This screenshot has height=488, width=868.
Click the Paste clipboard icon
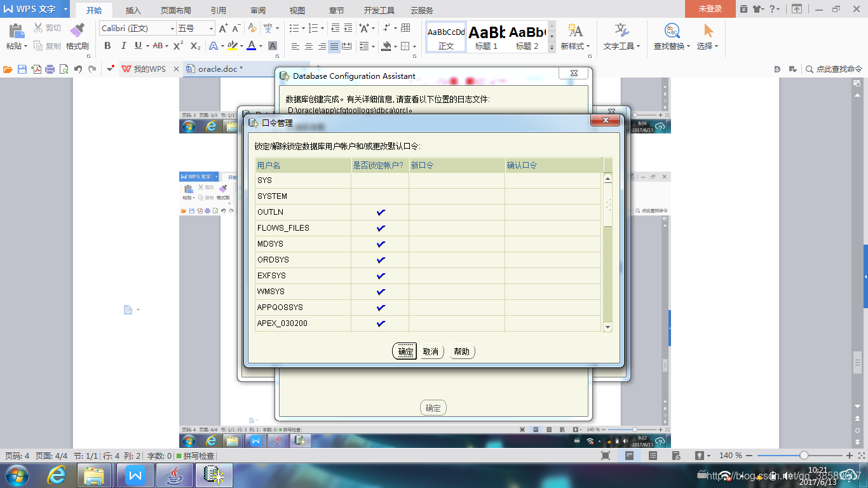16,31
